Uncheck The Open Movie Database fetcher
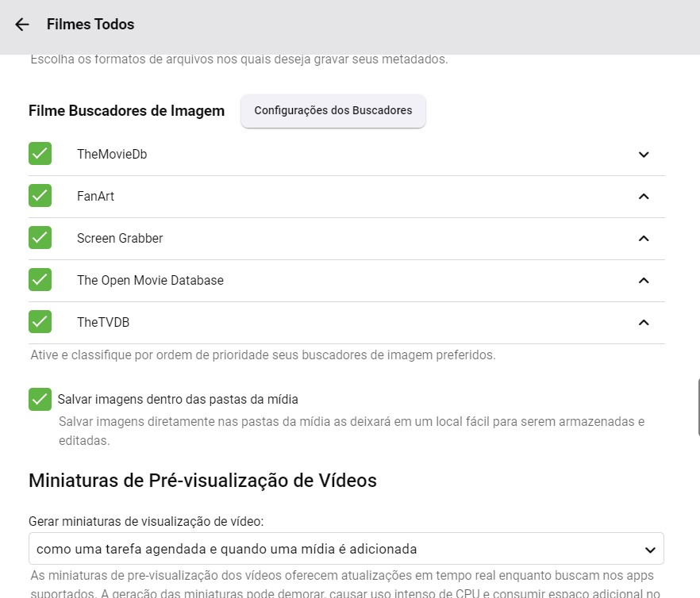Screen dimensions: 700x598 (40, 280)
